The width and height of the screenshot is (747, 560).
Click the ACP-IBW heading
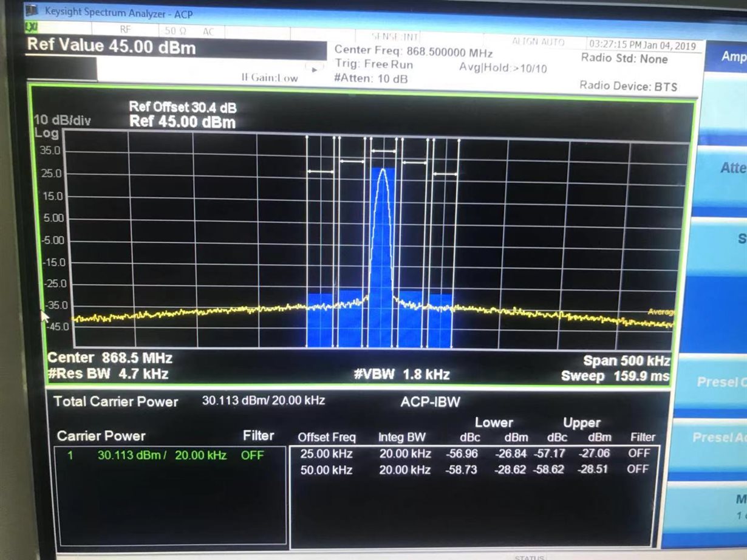429,402
